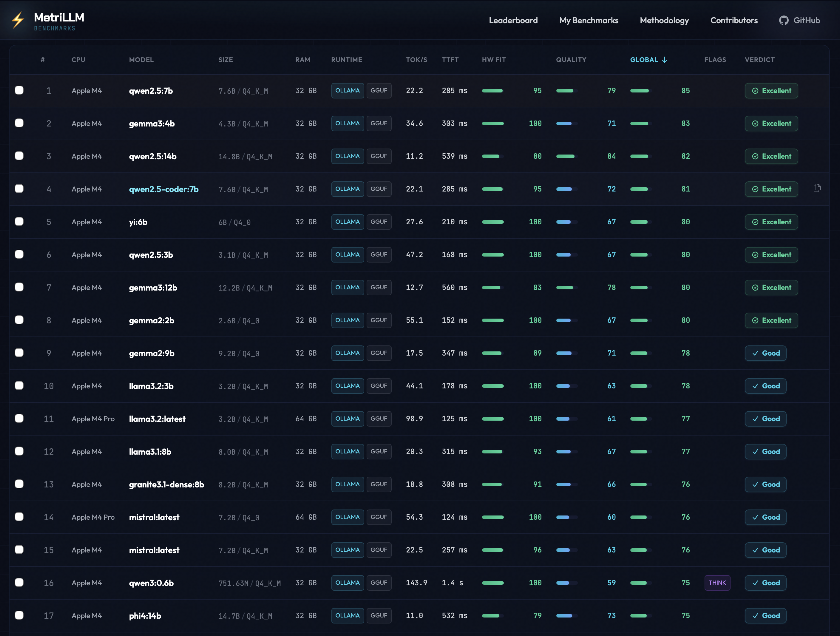Select the checkbox for the qwen2.5:7b row

pyautogui.click(x=19, y=90)
